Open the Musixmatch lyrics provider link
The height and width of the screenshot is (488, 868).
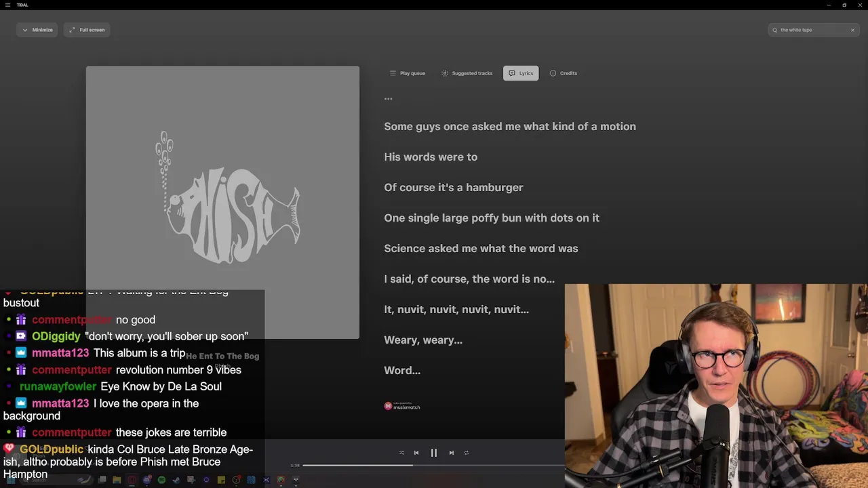click(x=402, y=406)
